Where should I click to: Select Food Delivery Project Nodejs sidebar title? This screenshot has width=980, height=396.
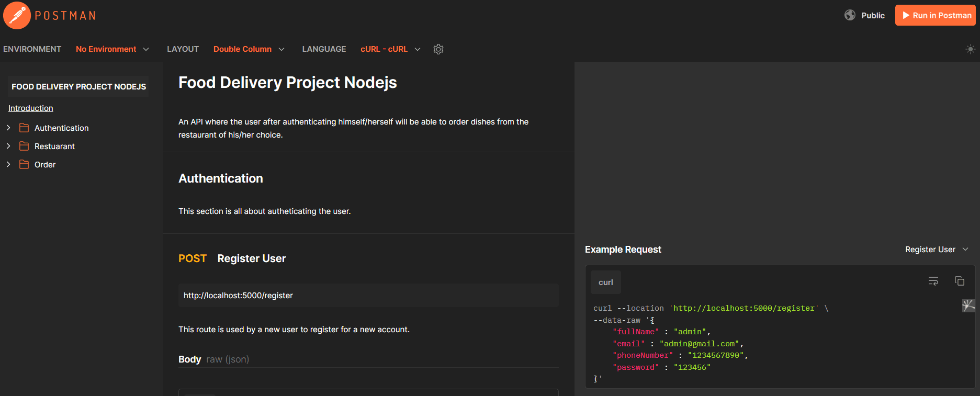pyautogui.click(x=79, y=87)
